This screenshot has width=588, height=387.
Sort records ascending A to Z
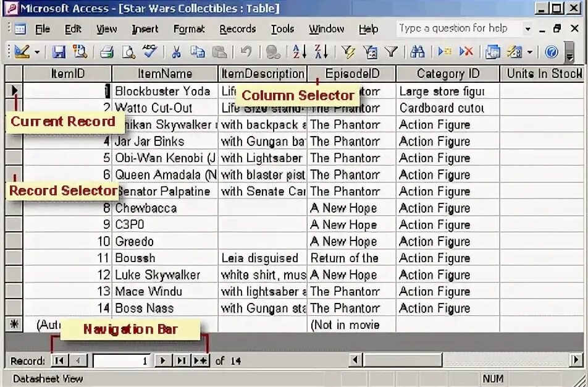point(299,52)
